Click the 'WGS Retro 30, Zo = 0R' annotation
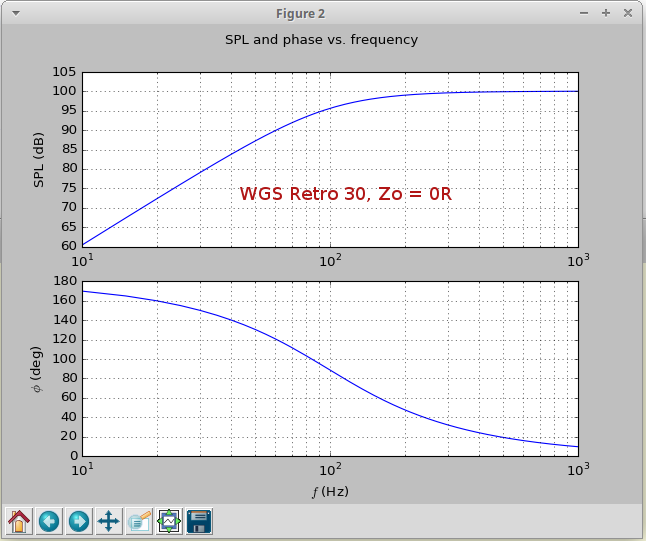The width and height of the screenshot is (646, 541). (346, 194)
